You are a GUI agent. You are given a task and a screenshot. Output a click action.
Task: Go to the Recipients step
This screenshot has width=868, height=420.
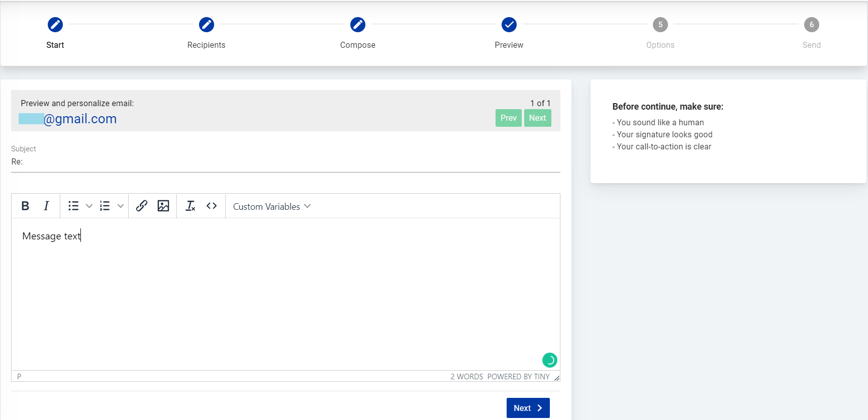207,25
